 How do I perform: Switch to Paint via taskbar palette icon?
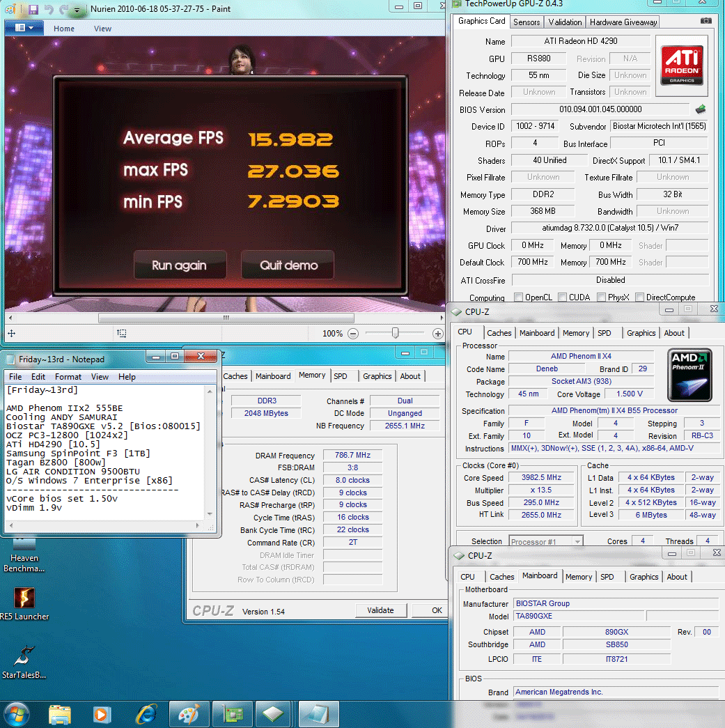tap(189, 714)
